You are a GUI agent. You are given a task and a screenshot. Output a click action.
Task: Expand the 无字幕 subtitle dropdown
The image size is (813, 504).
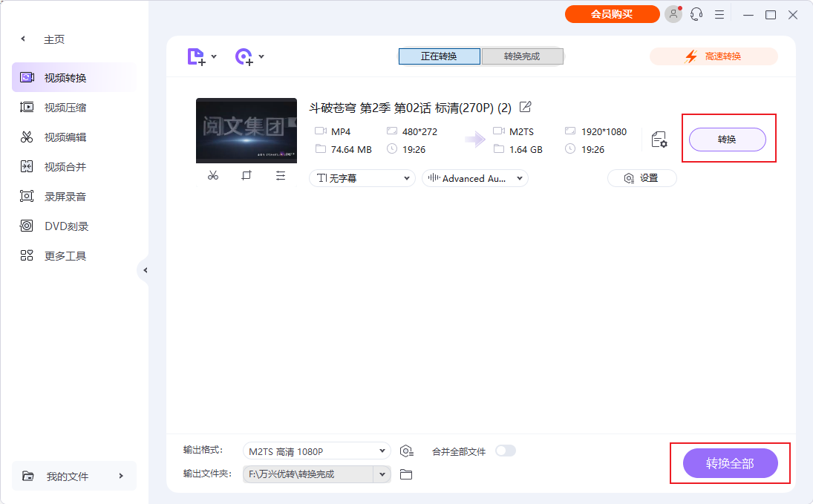(362, 178)
